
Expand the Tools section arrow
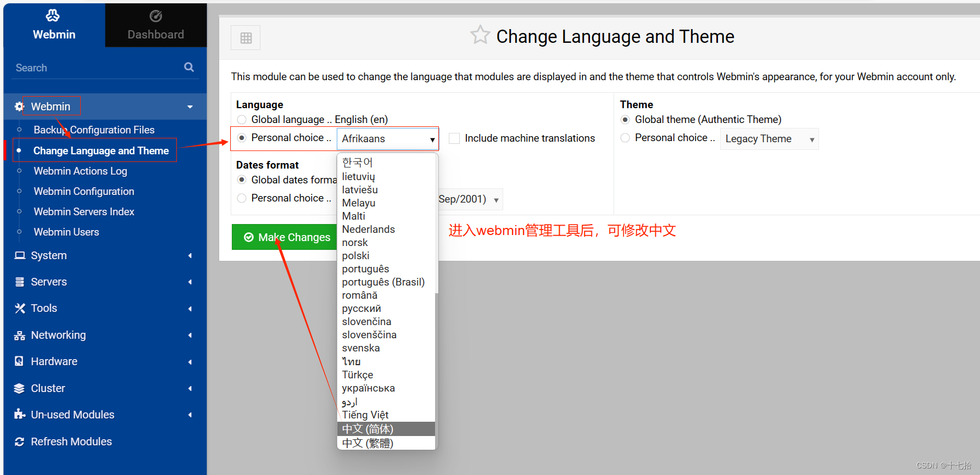(x=190, y=309)
